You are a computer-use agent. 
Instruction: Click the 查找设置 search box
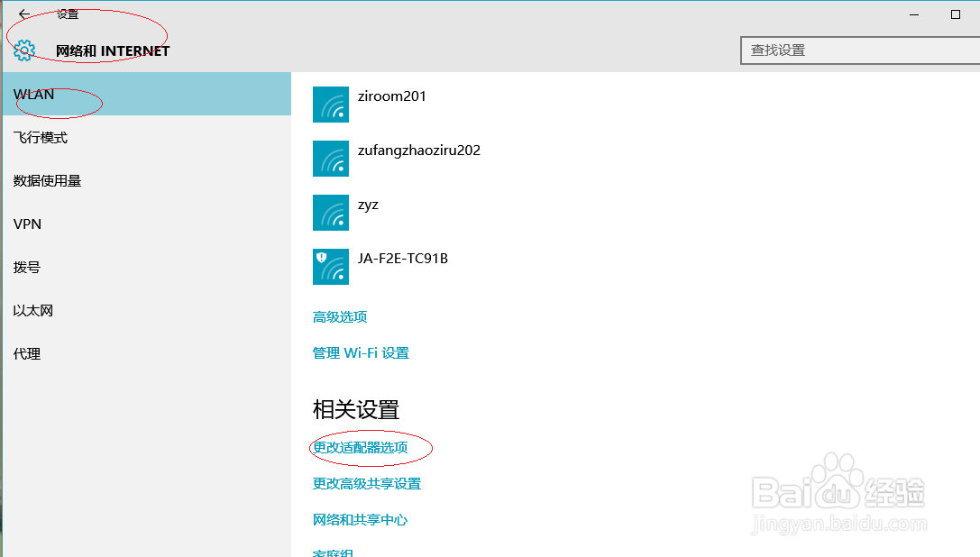pos(858,50)
